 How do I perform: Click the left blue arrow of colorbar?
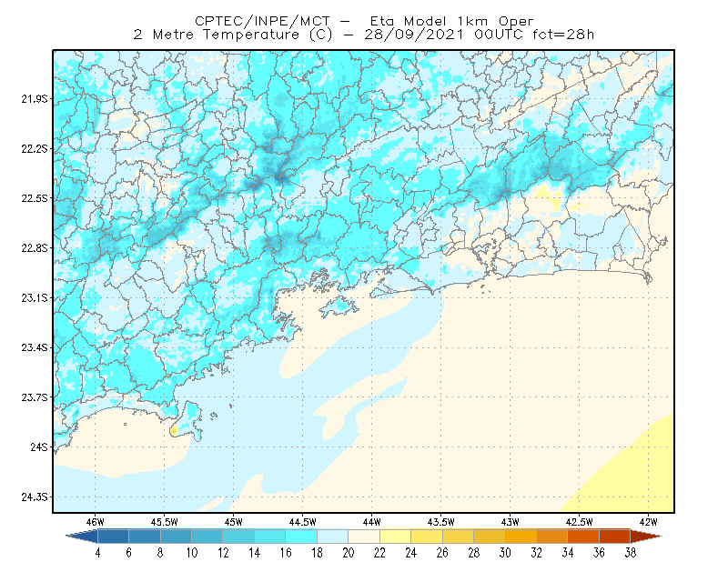(x=82, y=537)
